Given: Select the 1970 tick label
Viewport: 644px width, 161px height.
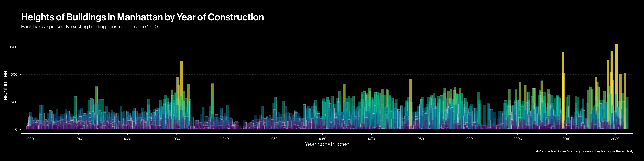Looking at the screenshot, I should tap(371, 139).
